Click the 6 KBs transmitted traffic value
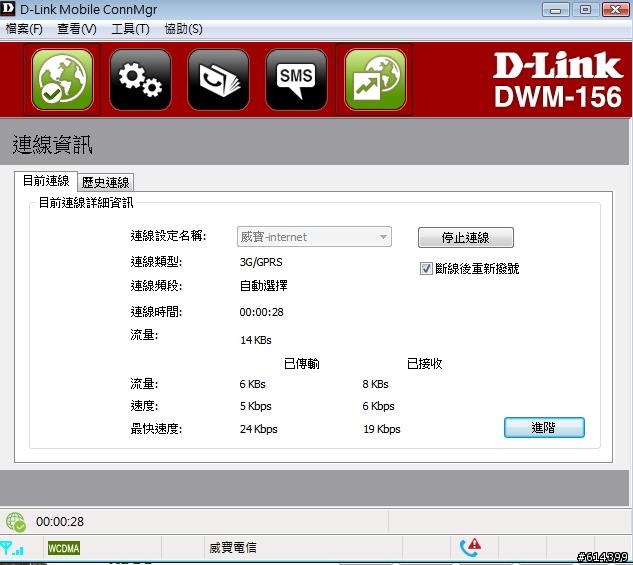The image size is (633, 565). [x=252, y=384]
